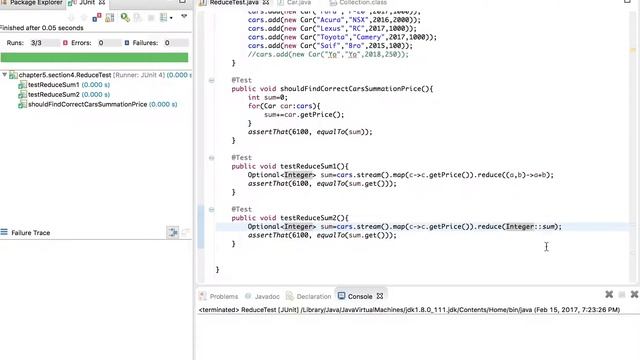Switch to Collection.class editor tab

click(x=358, y=2)
